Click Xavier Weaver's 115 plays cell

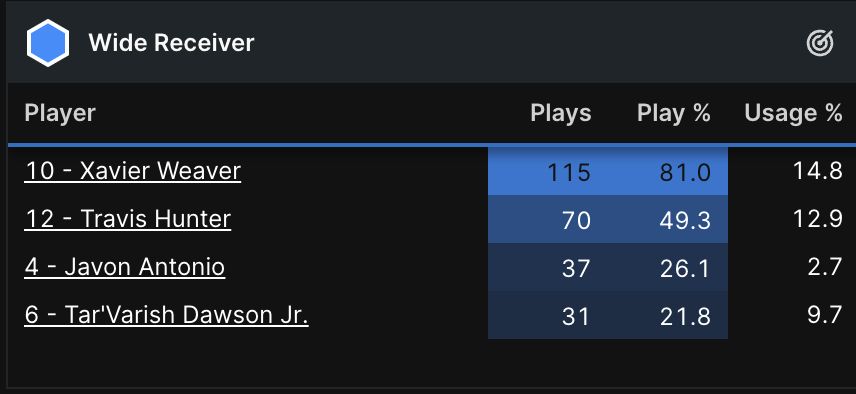(x=548, y=171)
